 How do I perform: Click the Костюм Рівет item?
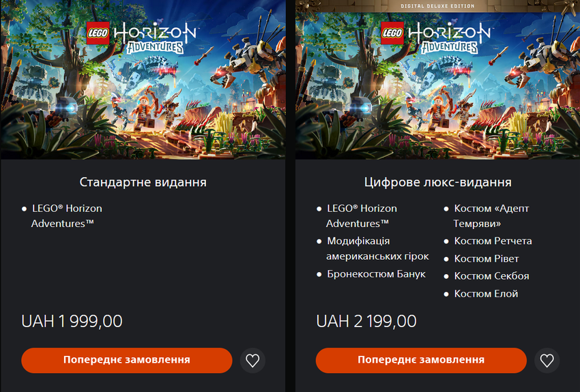(x=481, y=258)
